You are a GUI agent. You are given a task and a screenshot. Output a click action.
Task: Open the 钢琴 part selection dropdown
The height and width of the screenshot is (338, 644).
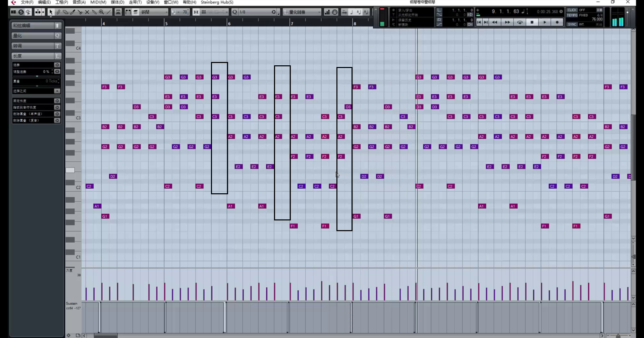coord(154,12)
